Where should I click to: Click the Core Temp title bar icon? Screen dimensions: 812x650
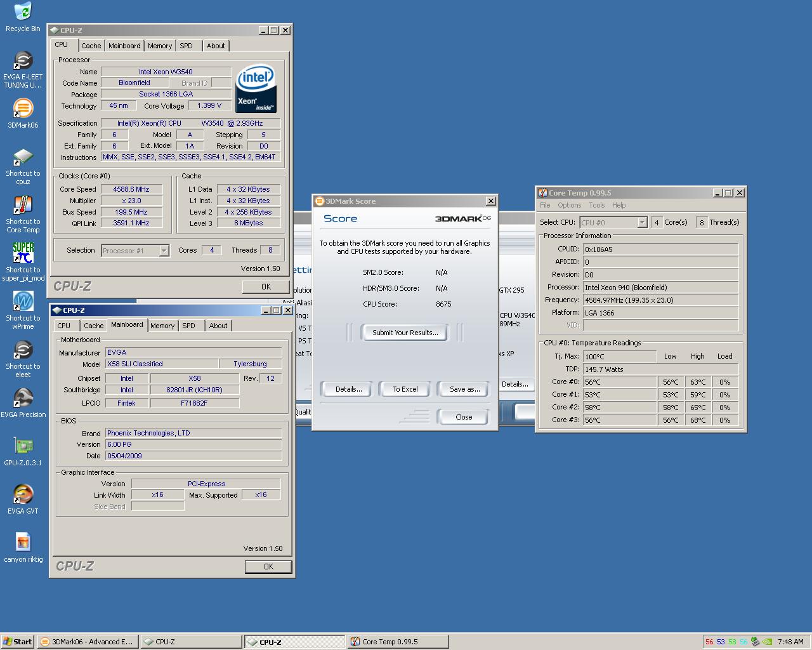tap(543, 193)
